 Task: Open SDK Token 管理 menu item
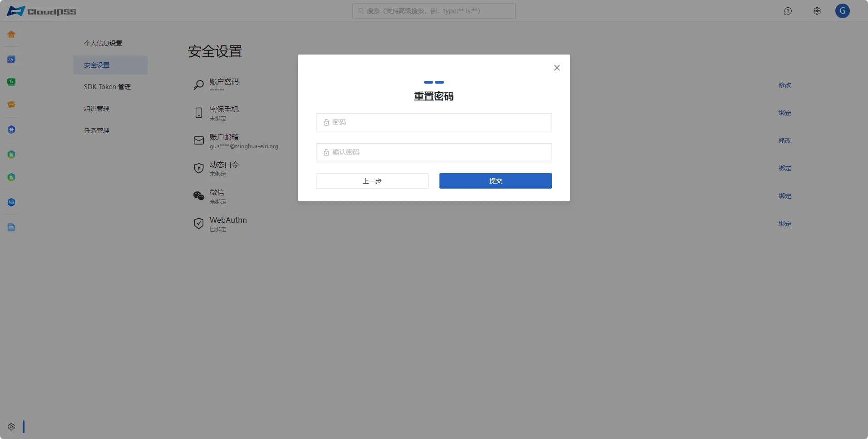tap(110, 87)
